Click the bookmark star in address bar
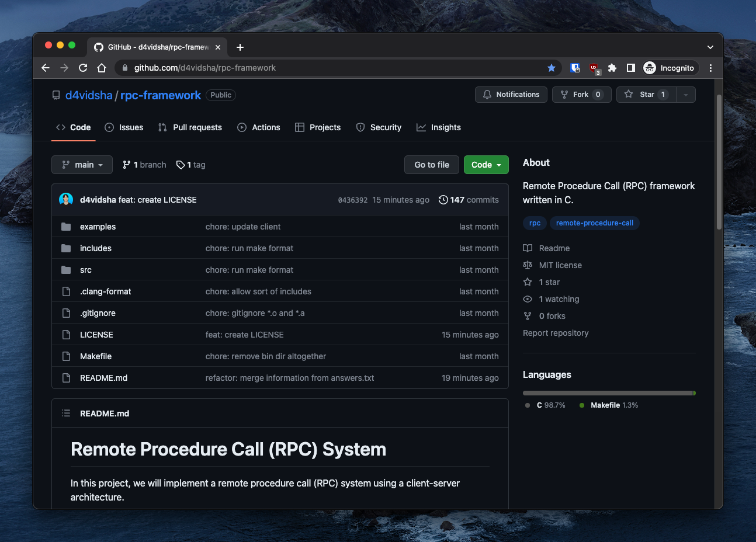756x542 pixels. (551, 68)
